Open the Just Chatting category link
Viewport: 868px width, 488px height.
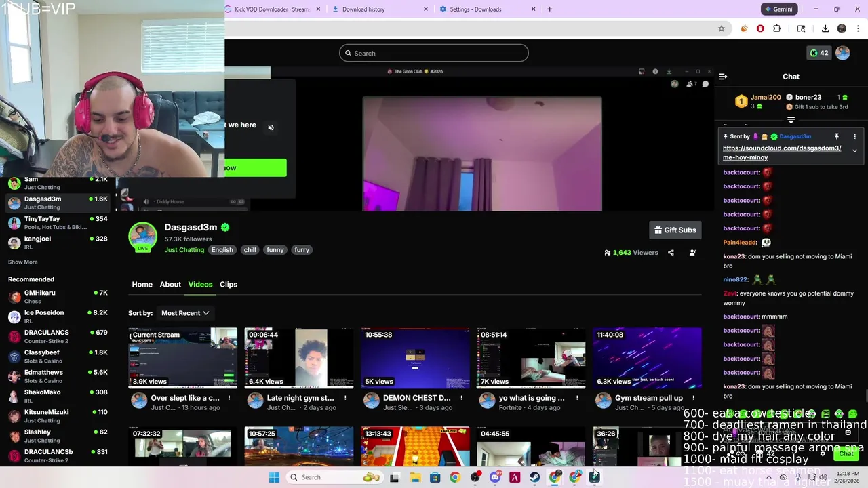184,250
